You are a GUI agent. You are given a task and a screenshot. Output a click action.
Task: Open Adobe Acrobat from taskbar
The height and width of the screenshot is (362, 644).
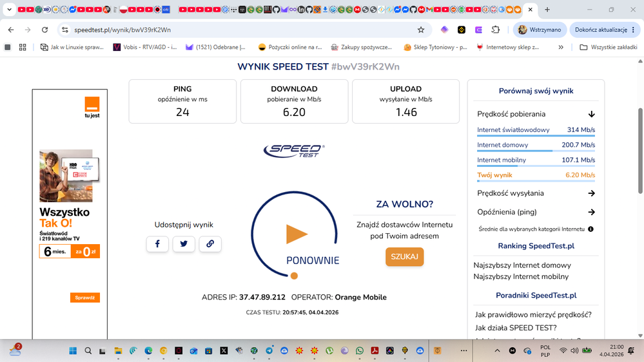coord(375,350)
